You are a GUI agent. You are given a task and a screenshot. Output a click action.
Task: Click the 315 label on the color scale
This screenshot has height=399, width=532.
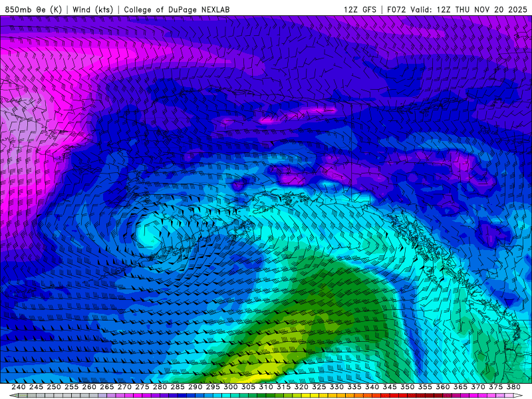tap(283, 387)
